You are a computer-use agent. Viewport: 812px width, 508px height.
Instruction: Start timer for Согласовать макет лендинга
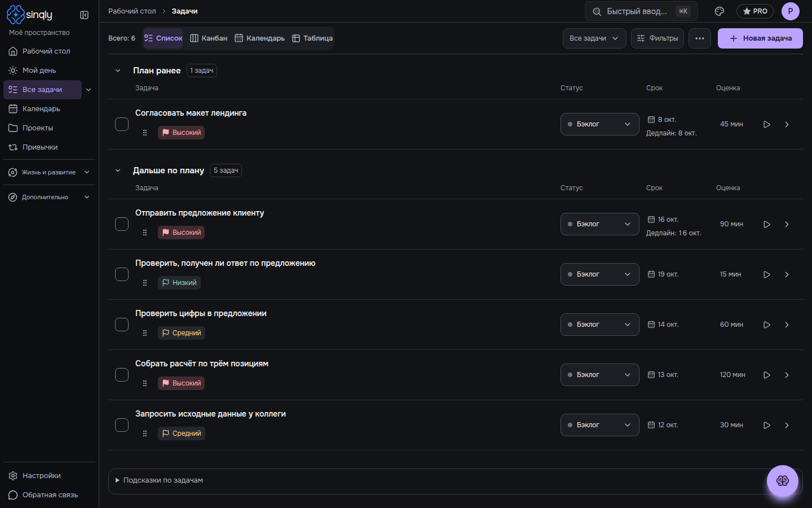[x=767, y=124]
